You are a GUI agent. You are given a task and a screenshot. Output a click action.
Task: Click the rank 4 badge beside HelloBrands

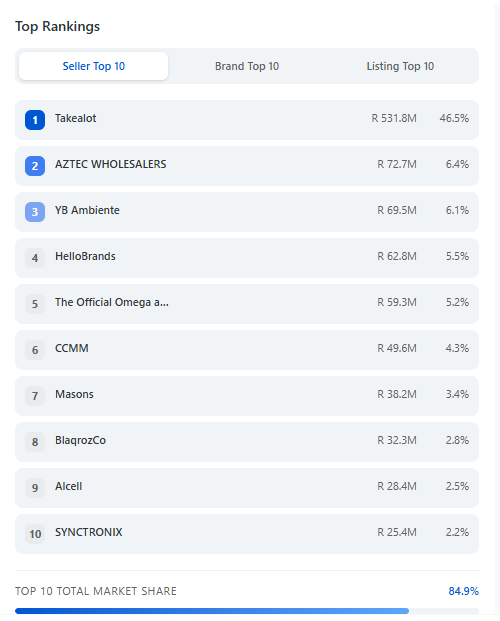click(x=35, y=258)
